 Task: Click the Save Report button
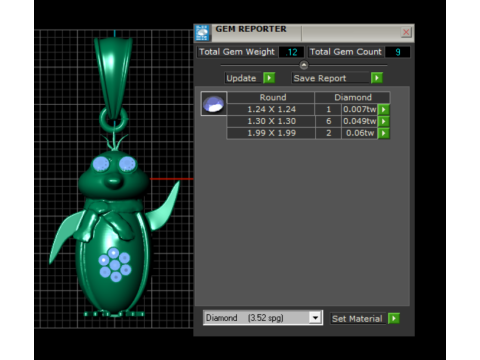click(331, 78)
